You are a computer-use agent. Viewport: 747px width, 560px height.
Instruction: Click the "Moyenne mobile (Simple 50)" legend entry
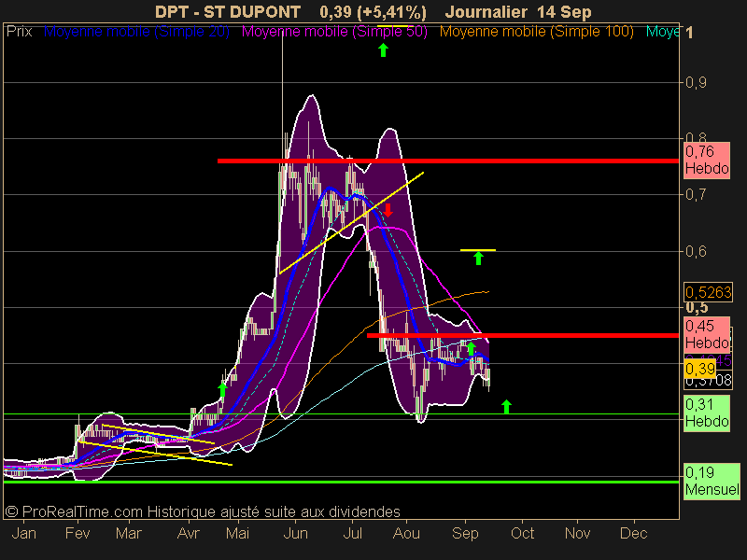(334, 32)
